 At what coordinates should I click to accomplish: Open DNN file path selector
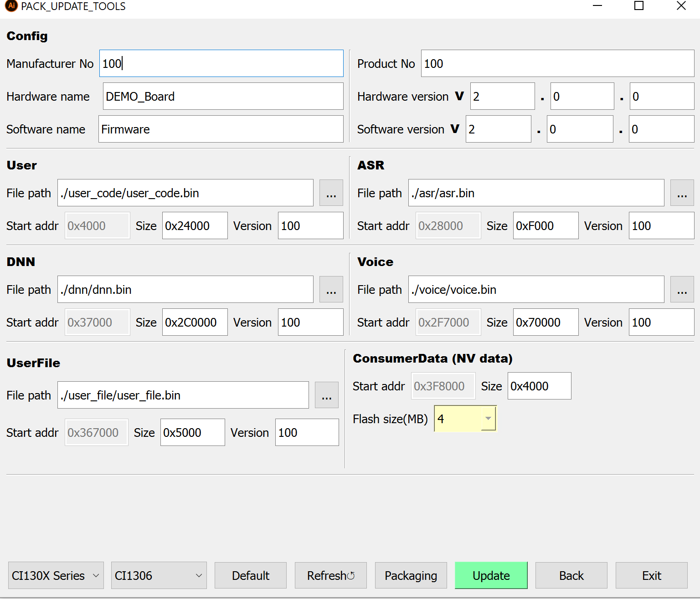coord(331,289)
